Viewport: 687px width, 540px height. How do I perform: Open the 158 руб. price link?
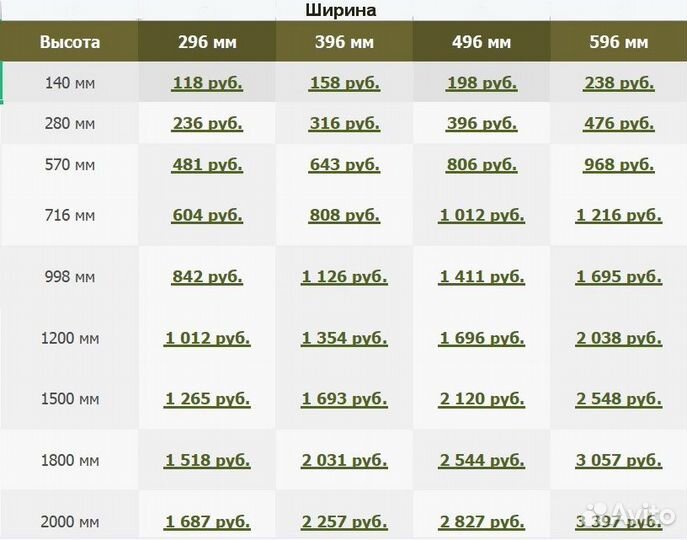344,83
